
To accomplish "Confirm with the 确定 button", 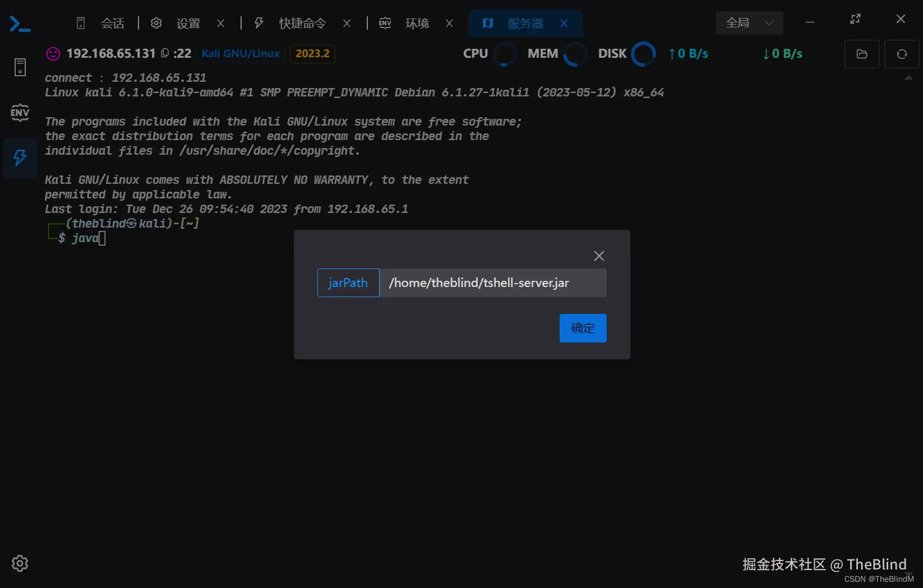I will [x=583, y=328].
